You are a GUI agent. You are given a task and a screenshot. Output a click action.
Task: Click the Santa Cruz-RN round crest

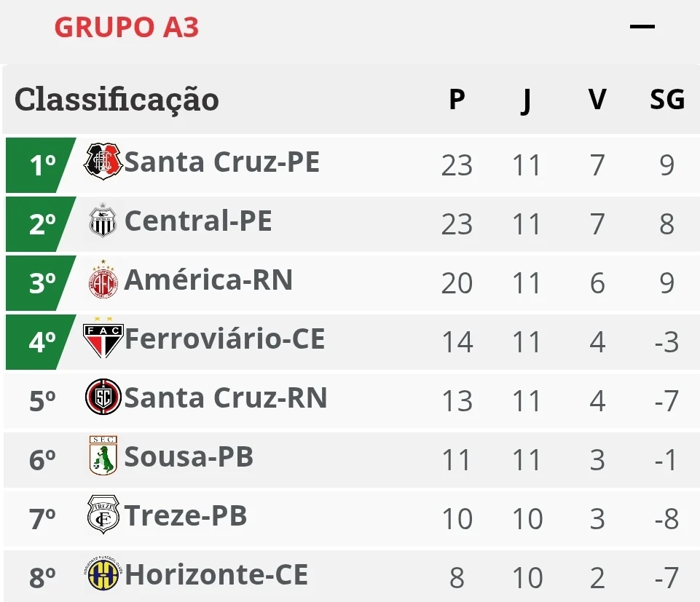tap(103, 397)
